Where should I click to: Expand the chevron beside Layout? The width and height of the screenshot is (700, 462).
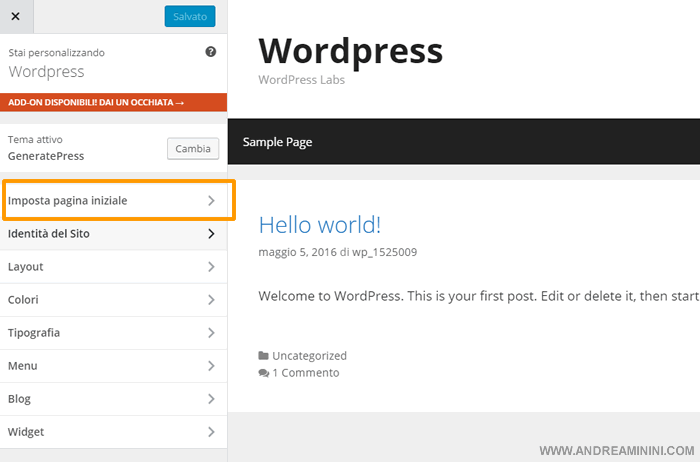[211, 267]
